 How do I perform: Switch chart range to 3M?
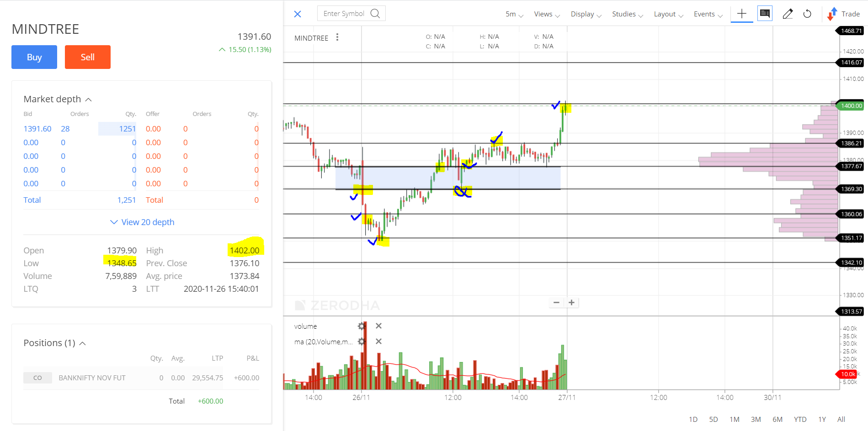[x=756, y=419]
